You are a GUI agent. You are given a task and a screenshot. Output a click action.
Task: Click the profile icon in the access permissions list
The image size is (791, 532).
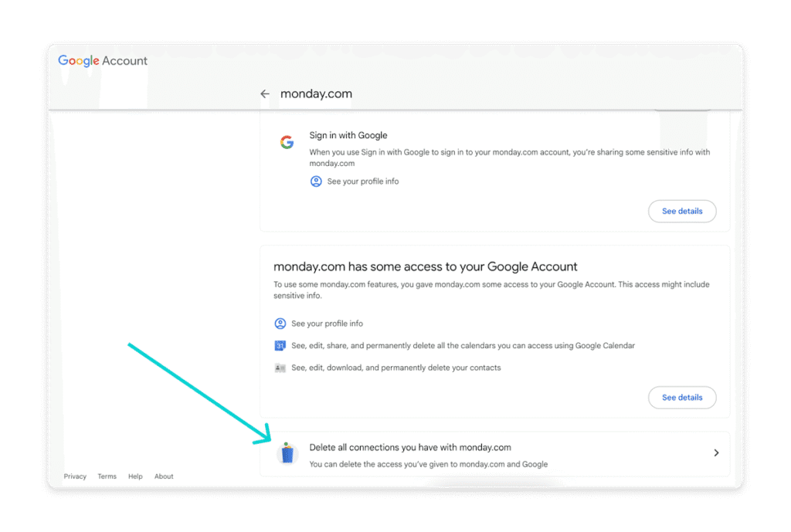(x=280, y=324)
